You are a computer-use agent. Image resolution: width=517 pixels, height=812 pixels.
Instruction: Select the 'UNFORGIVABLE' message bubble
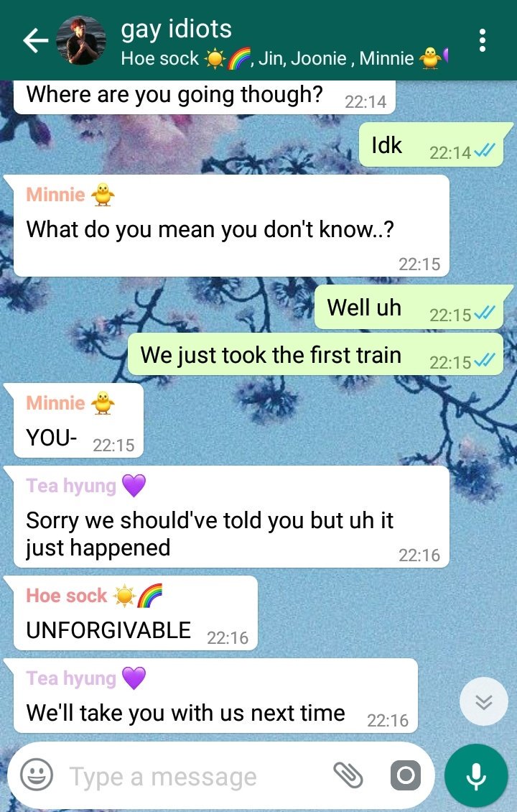click(x=135, y=613)
